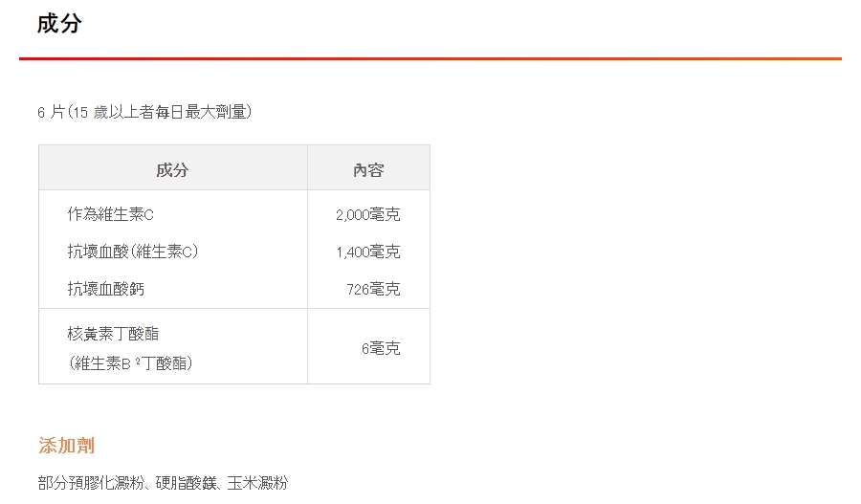Click the orange 添加劑 section heading
The height and width of the screenshot is (504, 861).
66,446
